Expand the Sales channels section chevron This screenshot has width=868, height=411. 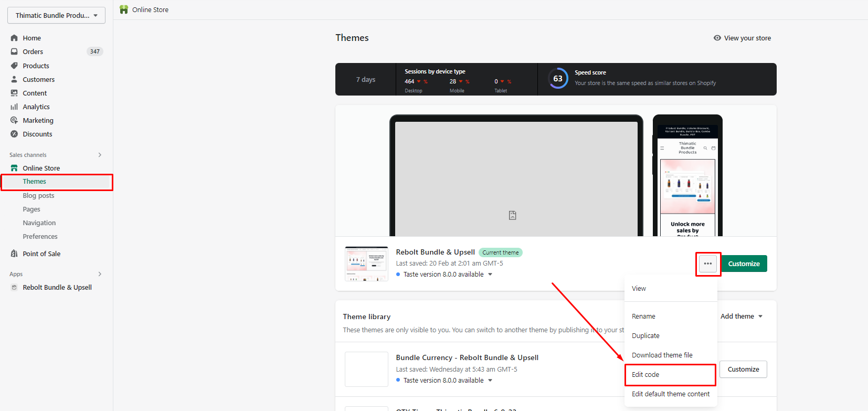click(x=100, y=155)
